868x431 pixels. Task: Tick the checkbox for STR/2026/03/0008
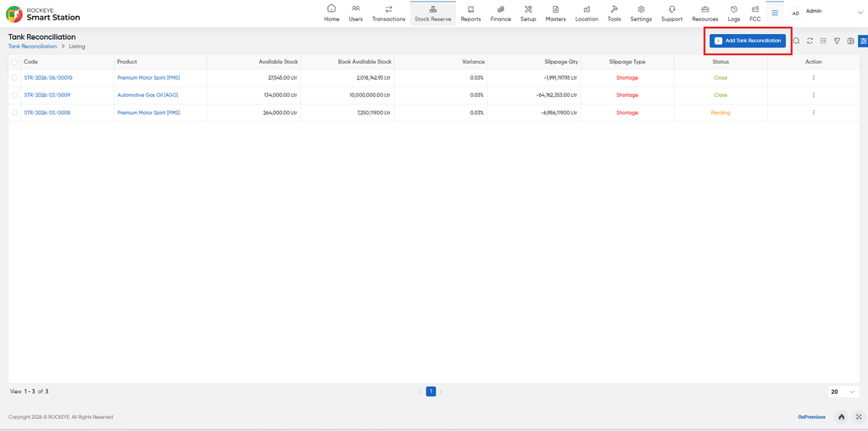tap(14, 113)
